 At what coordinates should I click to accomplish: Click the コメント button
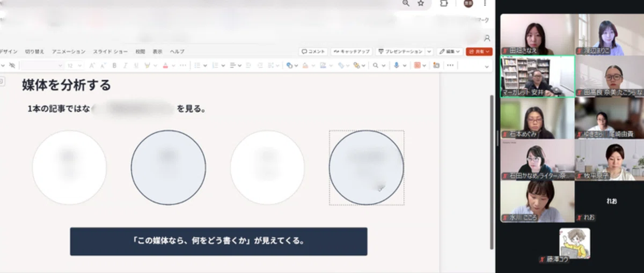point(313,51)
